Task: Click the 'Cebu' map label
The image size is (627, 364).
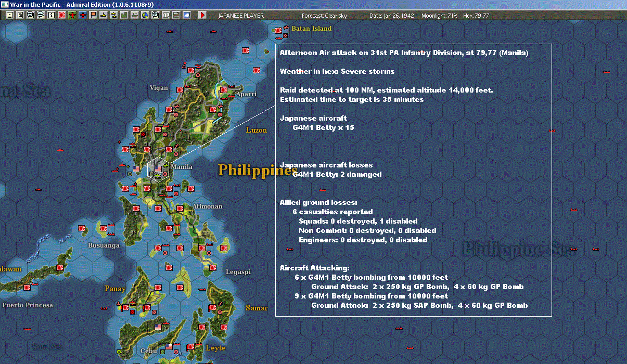Action: tap(149, 351)
